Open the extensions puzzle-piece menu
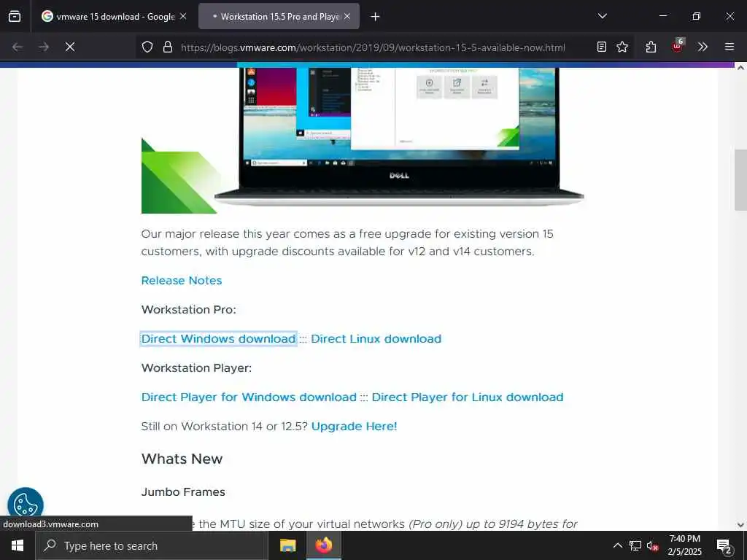Viewport: 747px width, 560px height. coord(651,47)
